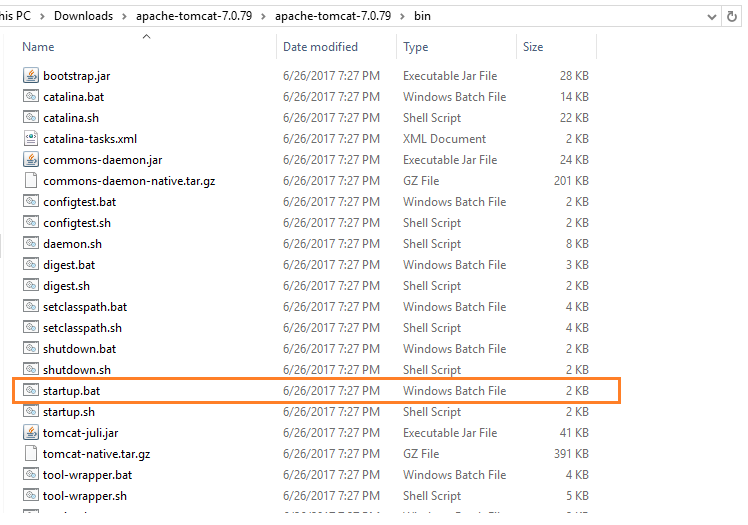748x525 pixels.
Task: Expand chevron after This PC in address bar
Action: point(42,17)
